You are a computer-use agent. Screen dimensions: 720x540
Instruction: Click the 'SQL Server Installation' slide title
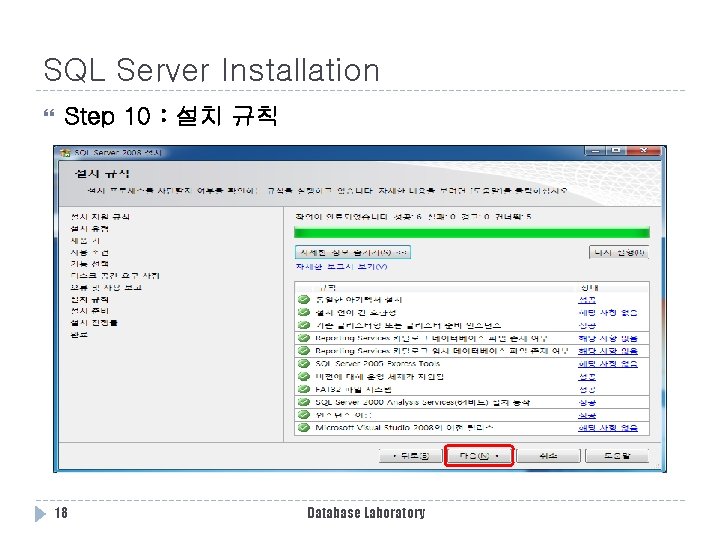tap(211, 70)
